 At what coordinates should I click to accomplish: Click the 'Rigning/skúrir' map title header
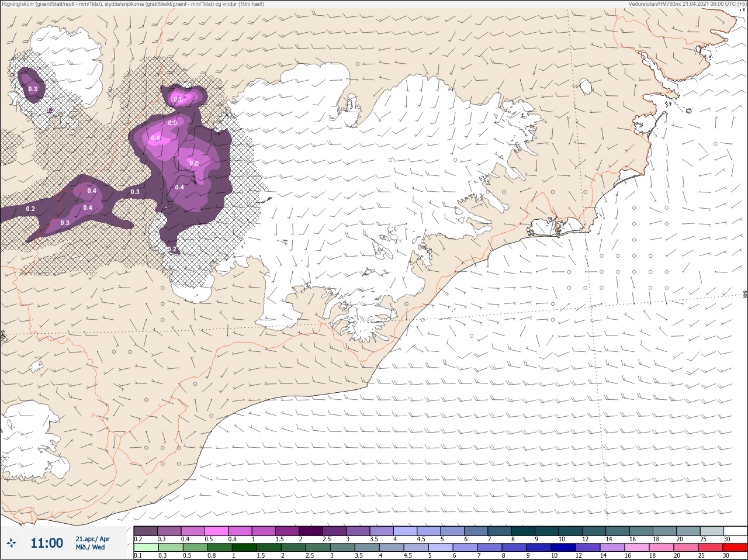[133, 4]
